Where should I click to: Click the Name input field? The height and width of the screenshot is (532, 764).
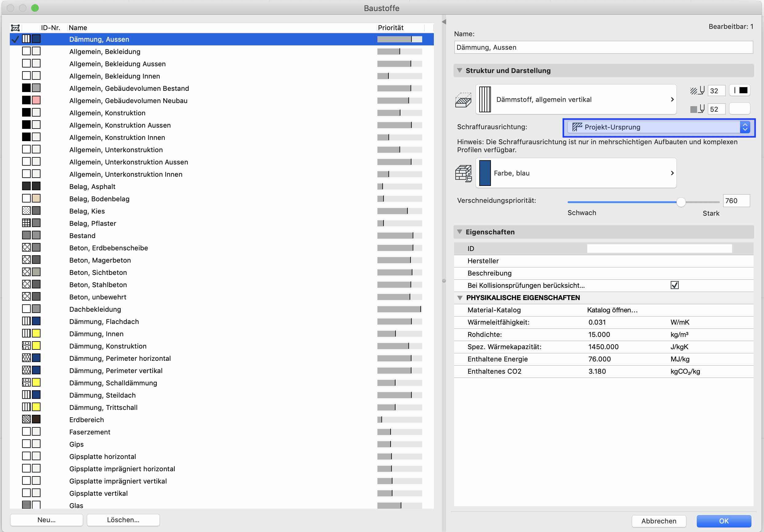603,47
